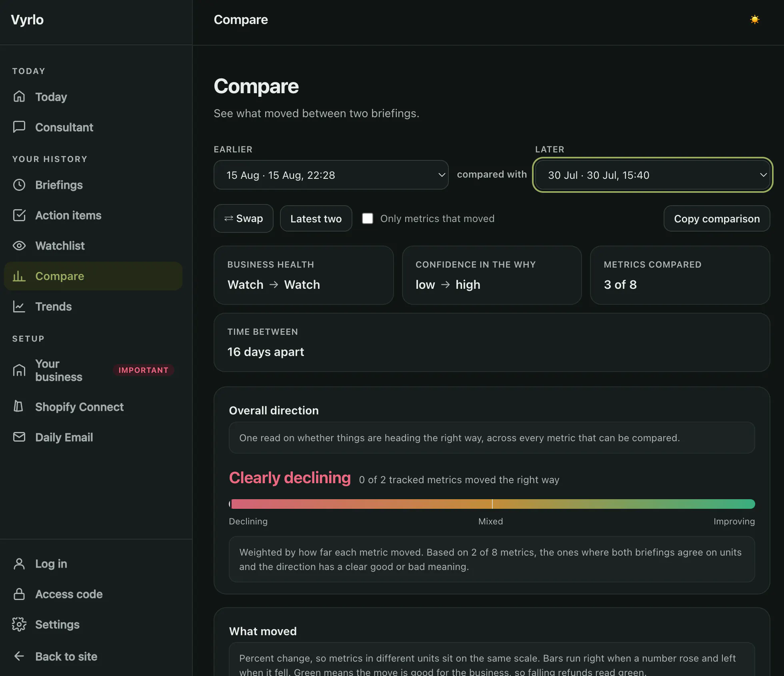784x676 pixels.
Task: Click the Action items checkbox icon
Action: [19, 215]
